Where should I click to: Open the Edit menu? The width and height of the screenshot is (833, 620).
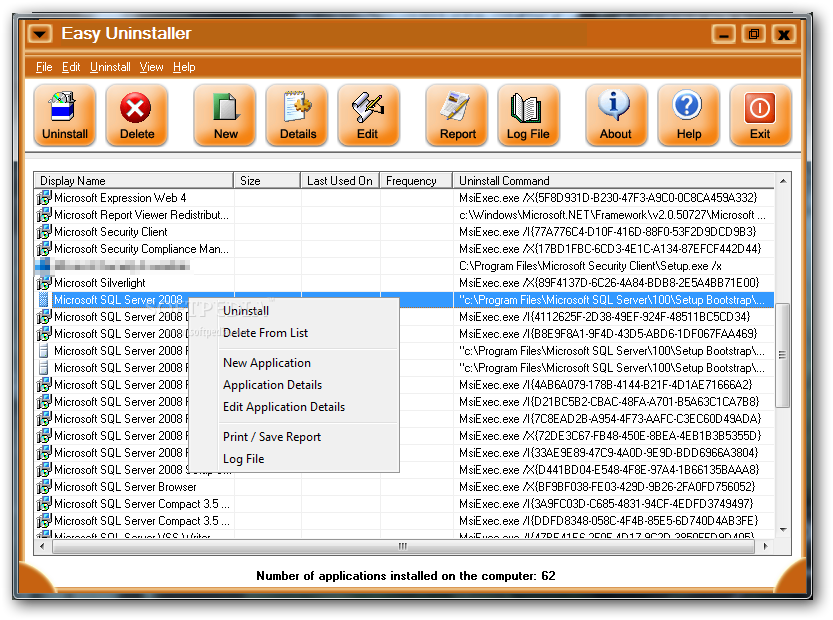tap(71, 67)
